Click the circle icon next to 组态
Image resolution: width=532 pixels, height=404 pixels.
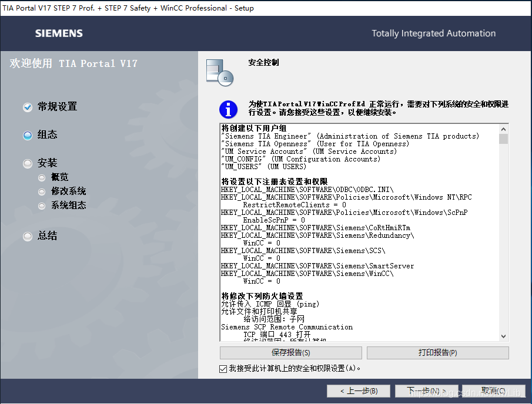coord(27,134)
